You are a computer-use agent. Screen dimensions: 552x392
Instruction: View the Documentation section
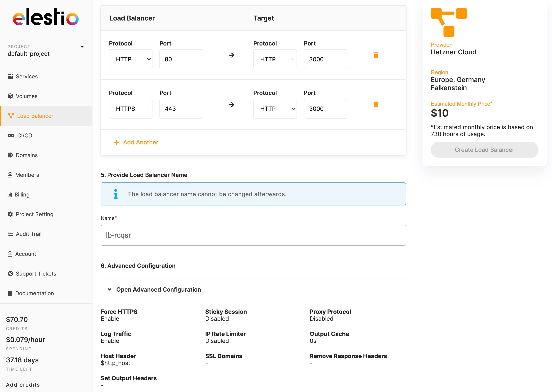click(x=35, y=293)
